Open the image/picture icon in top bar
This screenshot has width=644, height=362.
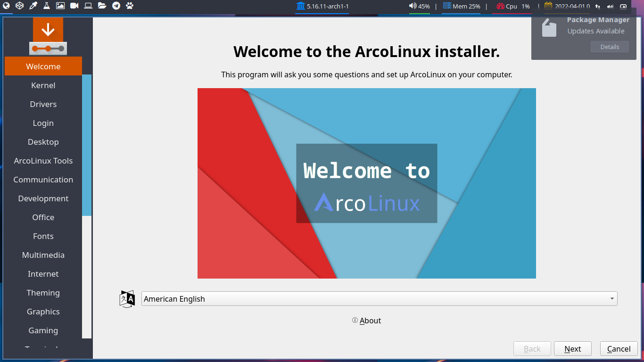[x=60, y=6]
